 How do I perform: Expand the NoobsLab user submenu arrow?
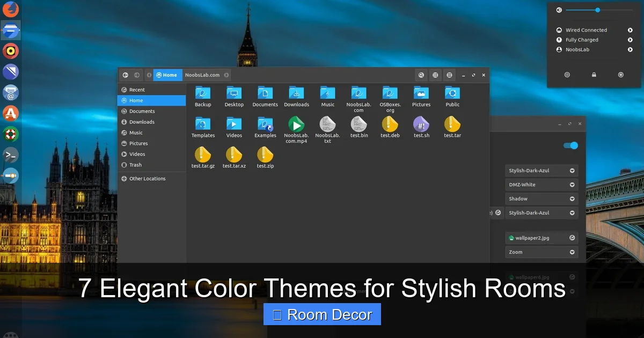pos(630,50)
